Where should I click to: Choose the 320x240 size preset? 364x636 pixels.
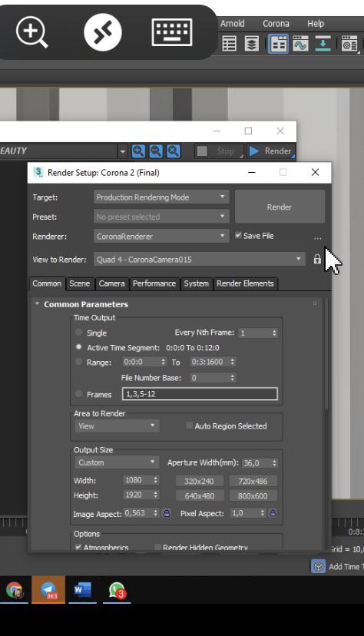pos(199,481)
